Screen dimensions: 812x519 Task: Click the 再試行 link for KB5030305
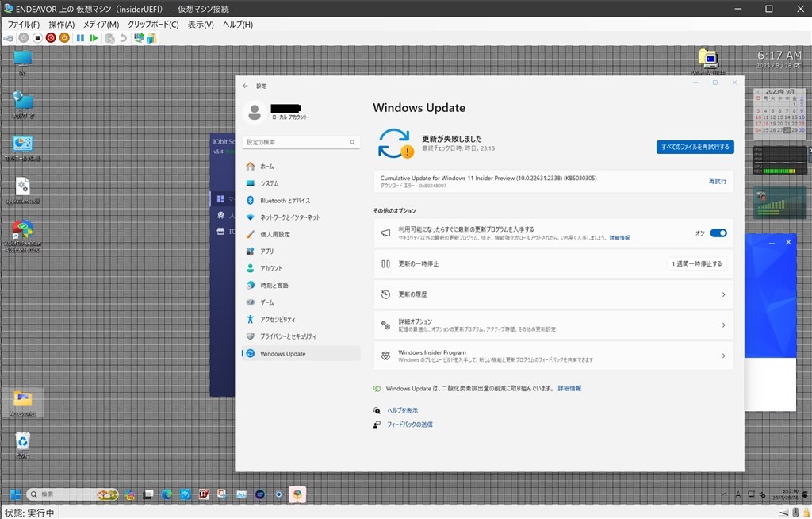[717, 181]
